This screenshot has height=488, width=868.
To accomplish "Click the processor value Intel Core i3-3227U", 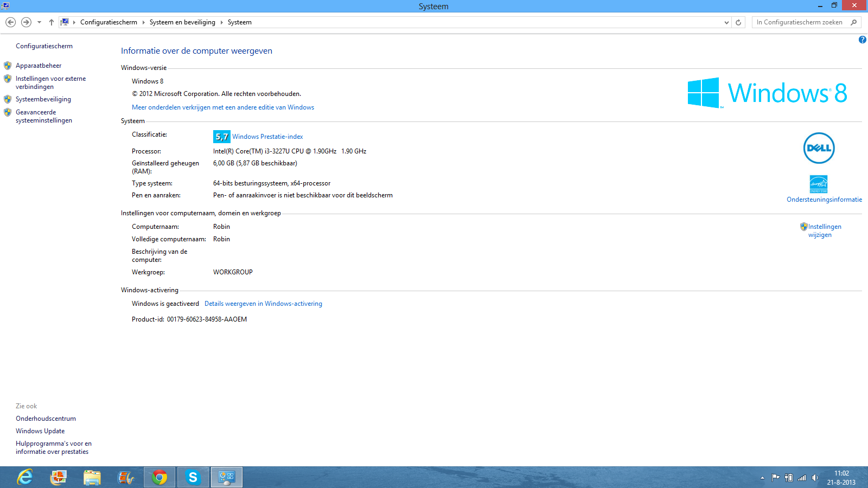I will coord(290,151).
